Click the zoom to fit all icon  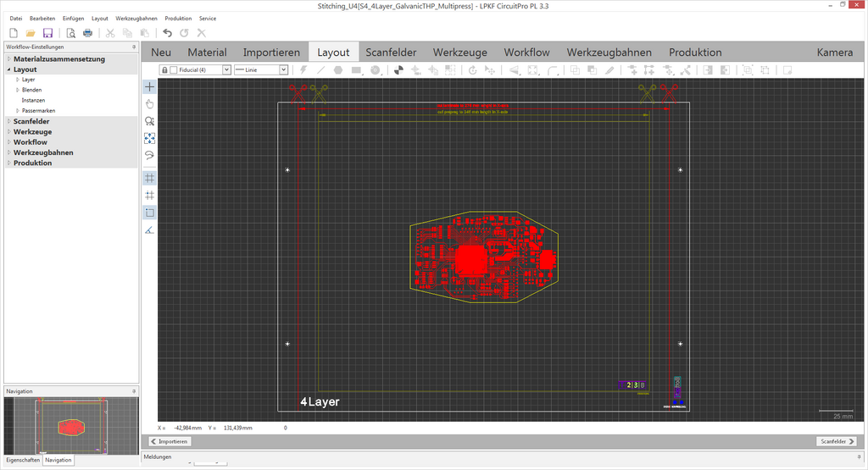click(x=149, y=138)
